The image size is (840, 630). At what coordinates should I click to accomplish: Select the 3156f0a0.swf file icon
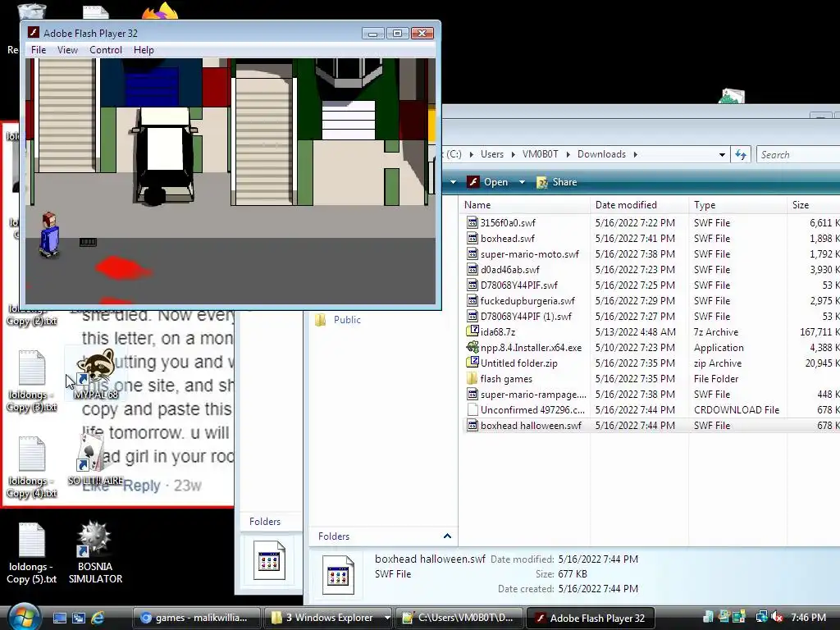click(x=472, y=222)
